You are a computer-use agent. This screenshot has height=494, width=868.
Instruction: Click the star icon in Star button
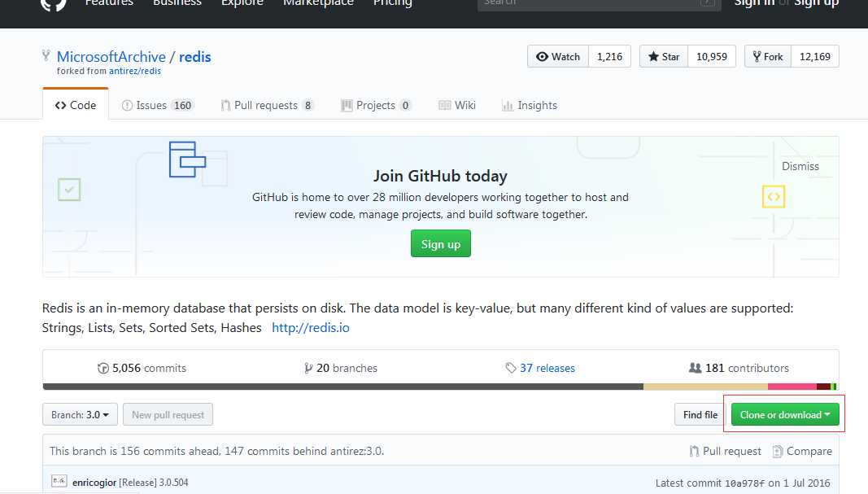click(653, 56)
